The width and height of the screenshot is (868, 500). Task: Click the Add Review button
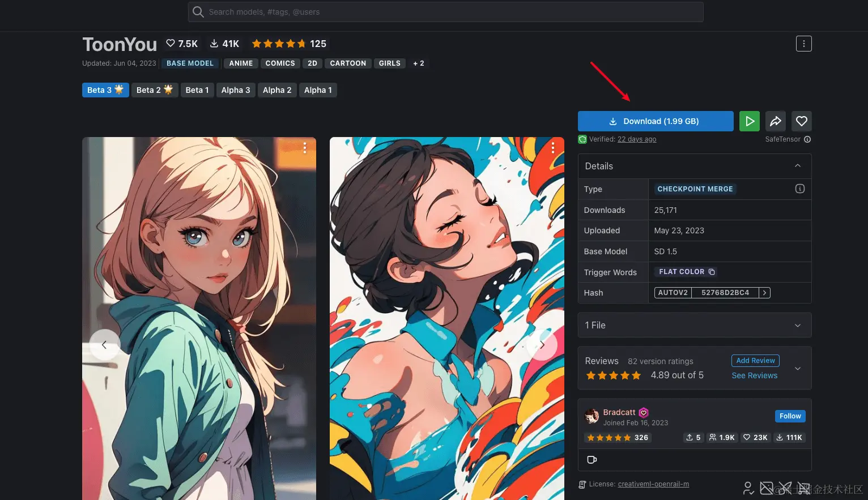(755, 361)
